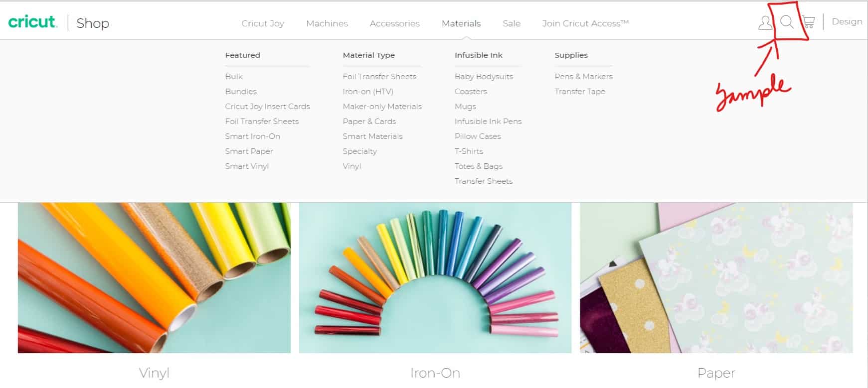This screenshot has height=388, width=868.
Task: Open the Design link in header
Action: 847,21
